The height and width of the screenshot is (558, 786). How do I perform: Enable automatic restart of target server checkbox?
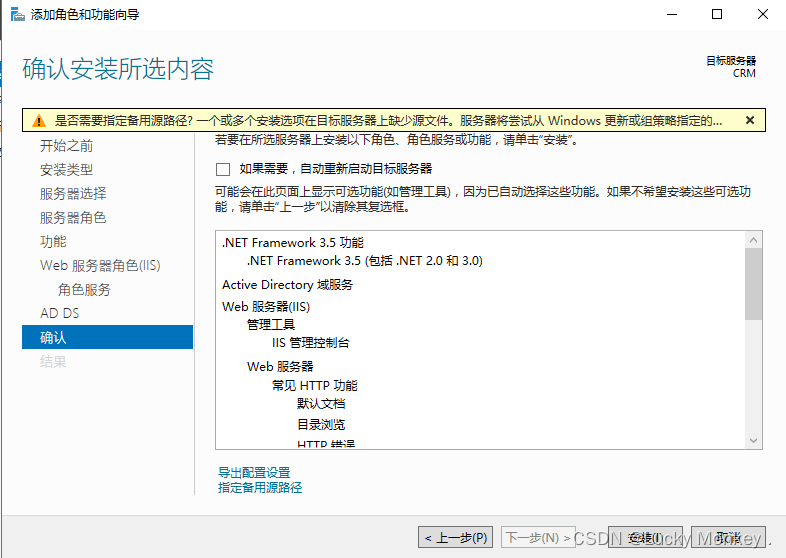223,169
